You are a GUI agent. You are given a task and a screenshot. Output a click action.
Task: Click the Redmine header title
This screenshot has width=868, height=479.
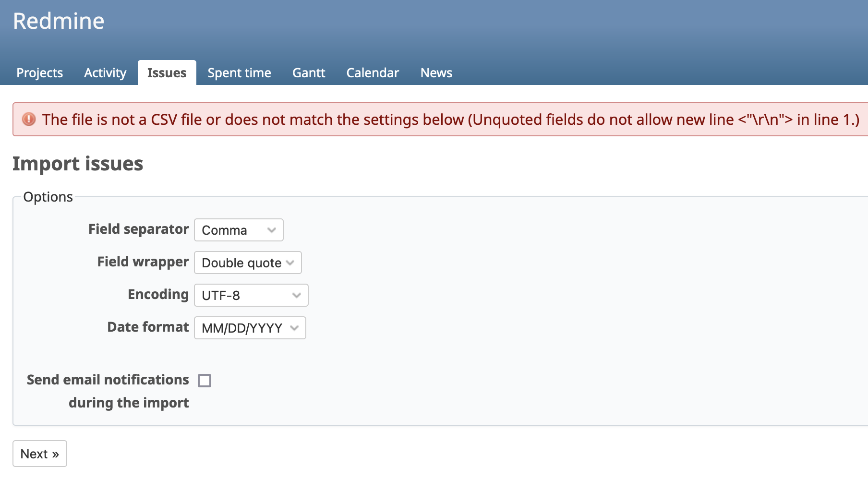pyautogui.click(x=59, y=21)
